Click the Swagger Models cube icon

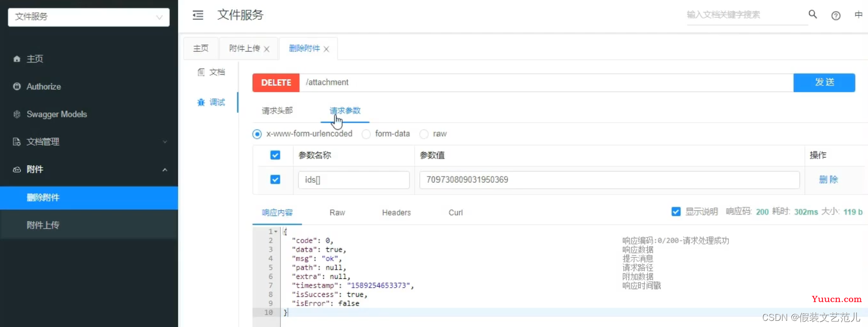tap(17, 114)
